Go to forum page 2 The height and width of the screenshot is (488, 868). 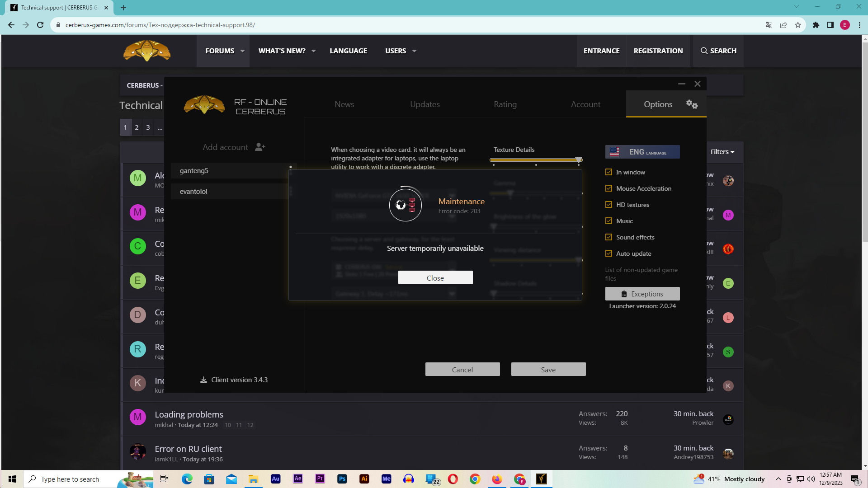coord(137,127)
